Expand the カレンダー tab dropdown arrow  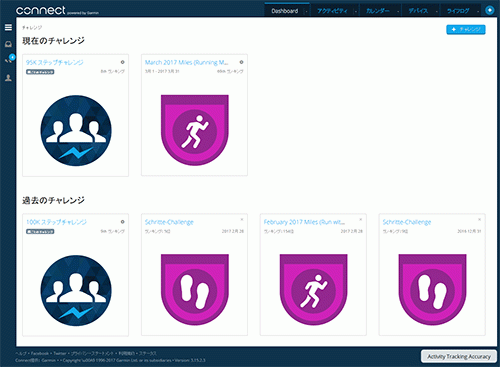(x=398, y=12)
